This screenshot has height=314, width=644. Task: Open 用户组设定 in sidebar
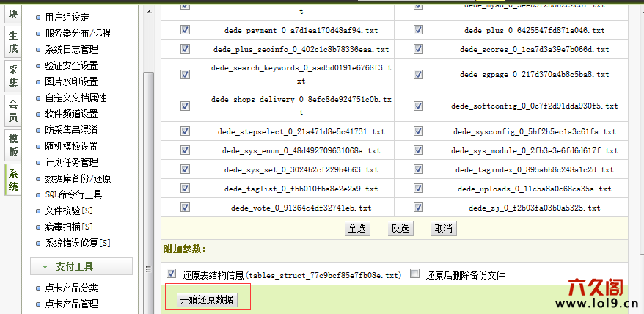coord(67,18)
